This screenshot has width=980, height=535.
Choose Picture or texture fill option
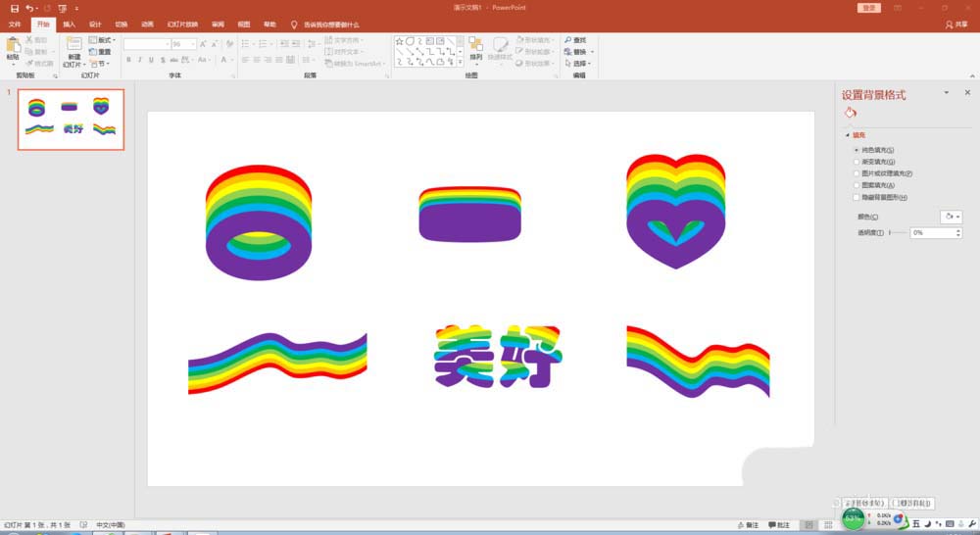857,173
